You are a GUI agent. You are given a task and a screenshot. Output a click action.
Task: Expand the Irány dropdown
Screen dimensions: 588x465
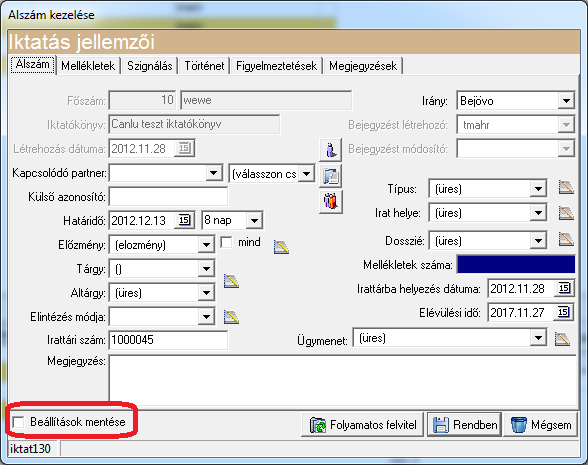click(x=566, y=101)
